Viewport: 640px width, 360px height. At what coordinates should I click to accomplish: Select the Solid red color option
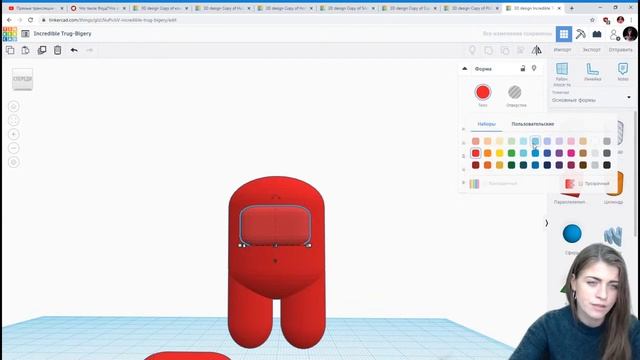pyautogui.click(x=483, y=92)
